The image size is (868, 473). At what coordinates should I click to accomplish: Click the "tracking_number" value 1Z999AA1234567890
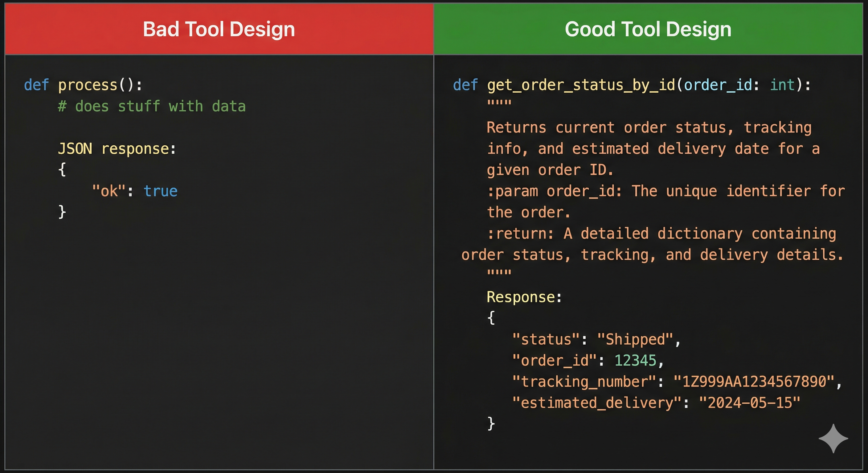[754, 382]
